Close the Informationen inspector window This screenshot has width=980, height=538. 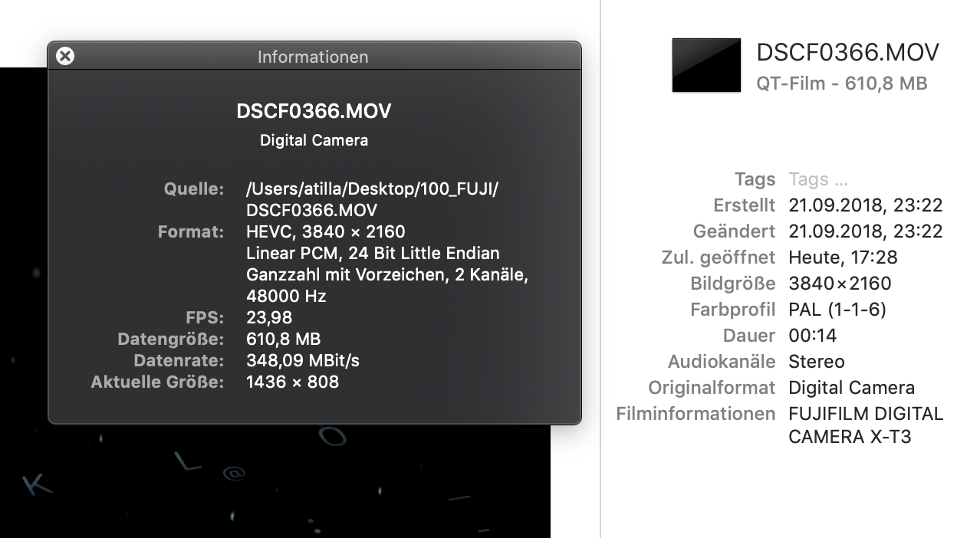[66, 56]
